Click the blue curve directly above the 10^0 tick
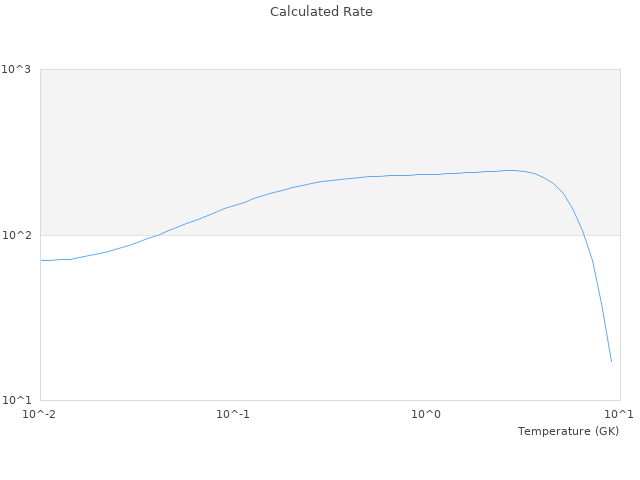Image resolution: width=640 pixels, height=480 pixels. point(427,174)
